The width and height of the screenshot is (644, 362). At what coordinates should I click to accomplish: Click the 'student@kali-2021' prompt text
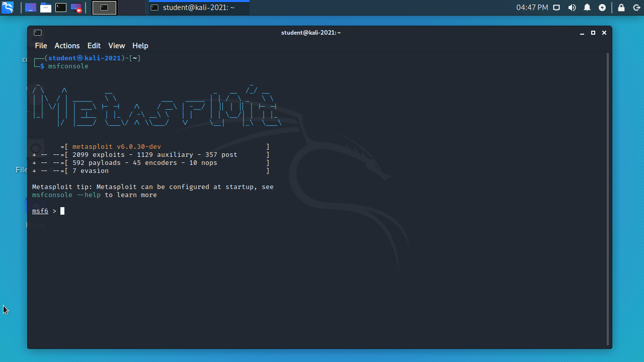click(85, 58)
